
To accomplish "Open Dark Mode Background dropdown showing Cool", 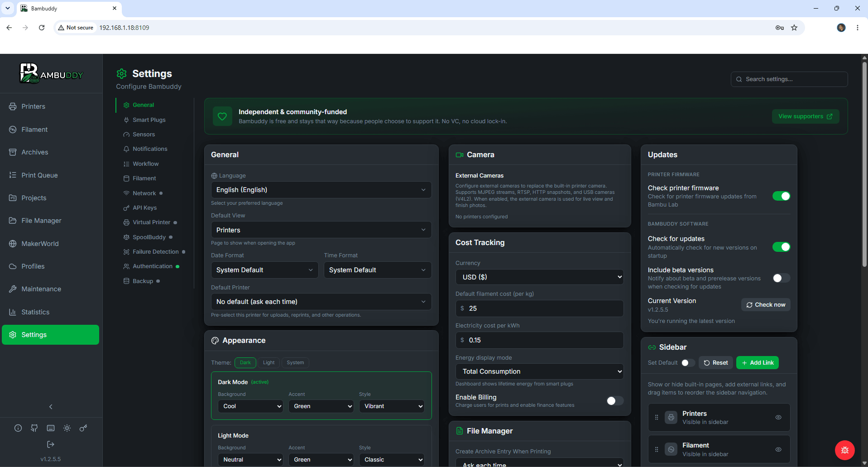I will point(250,406).
